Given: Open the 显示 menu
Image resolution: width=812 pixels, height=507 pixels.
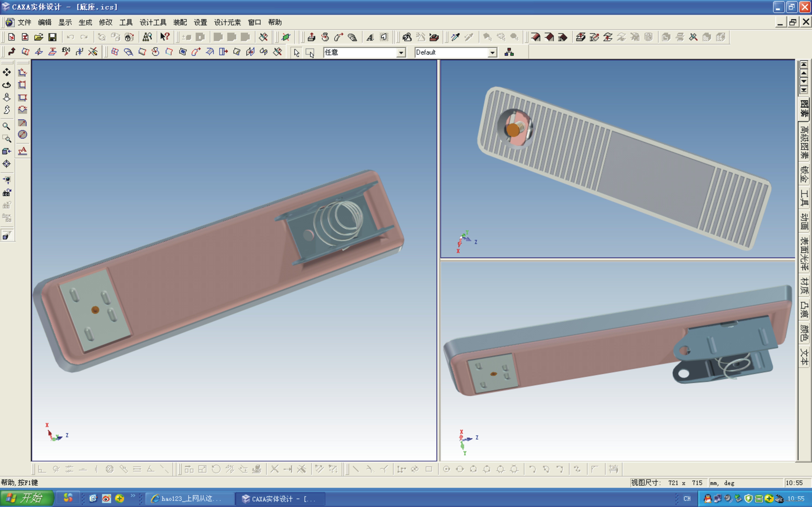Looking at the screenshot, I should click(65, 22).
